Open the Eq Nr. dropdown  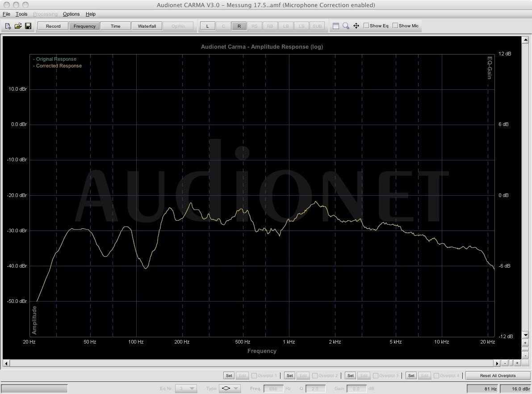pos(186,389)
